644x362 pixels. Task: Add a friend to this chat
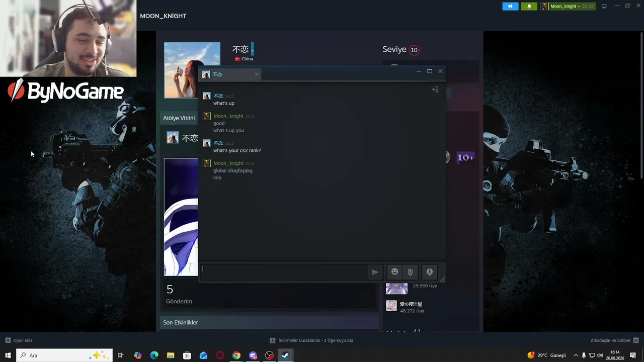tap(435, 90)
